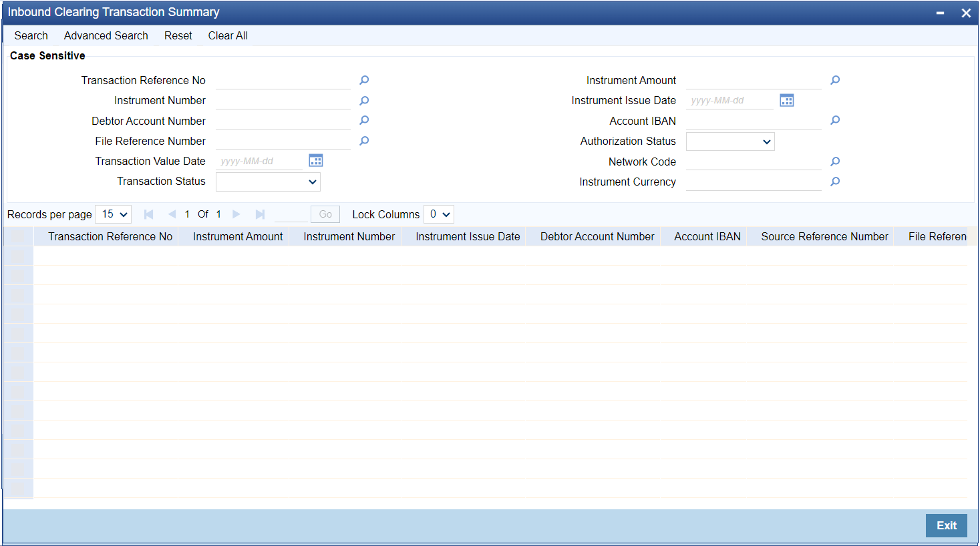Sort by Source Reference Number column header

824,236
